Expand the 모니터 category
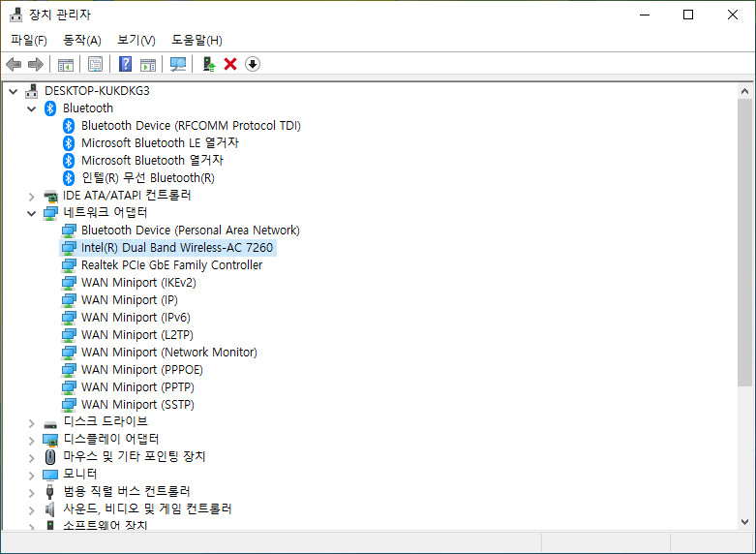756x554 pixels. (x=31, y=476)
